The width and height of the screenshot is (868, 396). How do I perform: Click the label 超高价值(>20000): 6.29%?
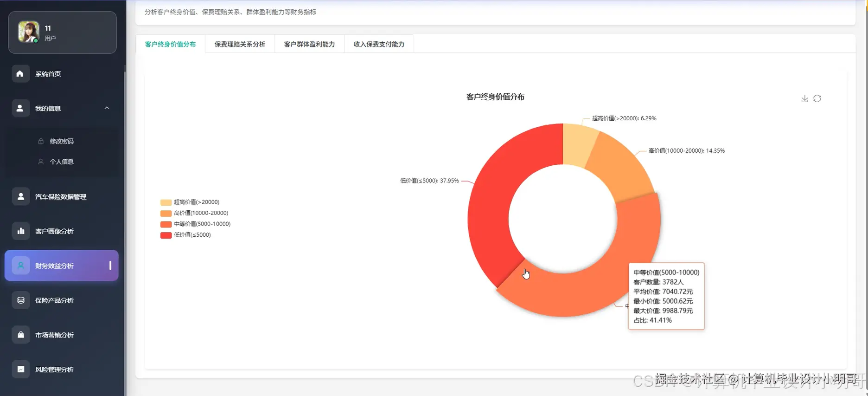(x=624, y=118)
